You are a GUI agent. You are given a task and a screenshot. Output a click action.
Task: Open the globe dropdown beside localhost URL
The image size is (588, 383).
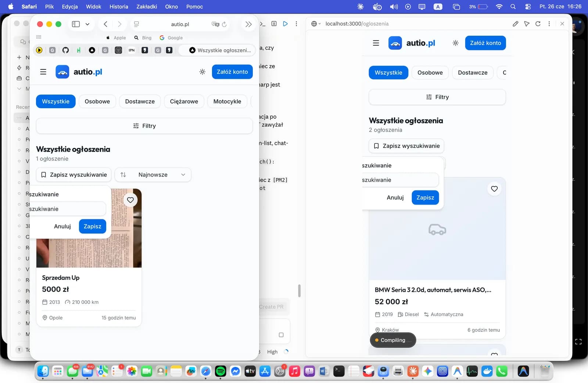(x=316, y=24)
